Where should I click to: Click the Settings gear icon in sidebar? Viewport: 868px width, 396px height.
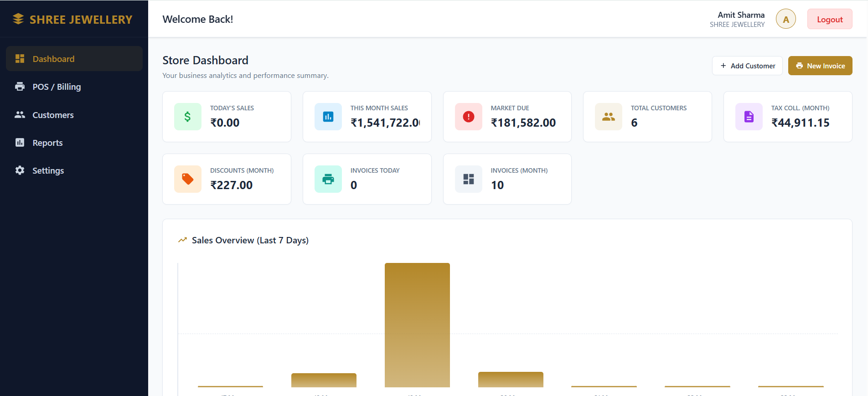pyautogui.click(x=20, y=170)
